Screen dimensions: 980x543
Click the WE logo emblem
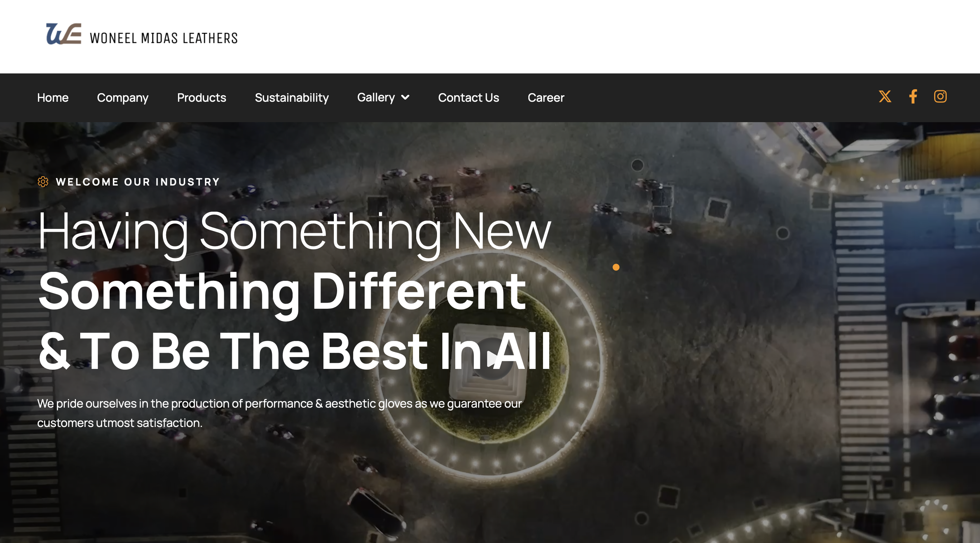(x=63, y=34)
